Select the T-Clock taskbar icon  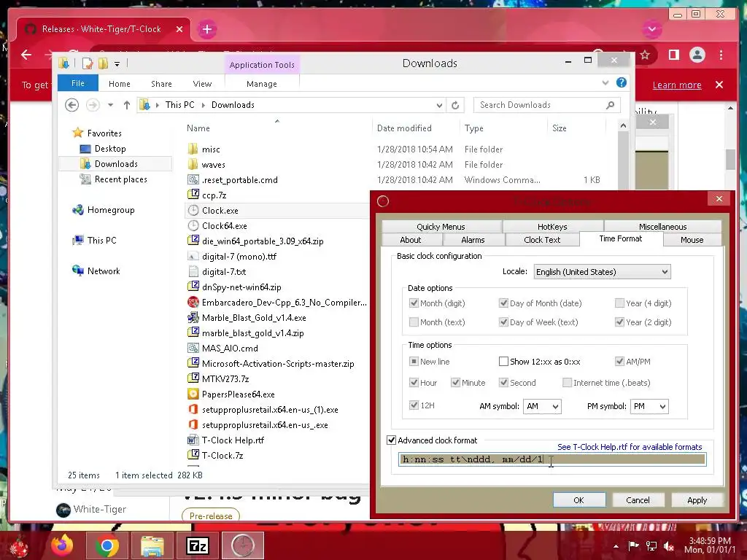point(243,545)
